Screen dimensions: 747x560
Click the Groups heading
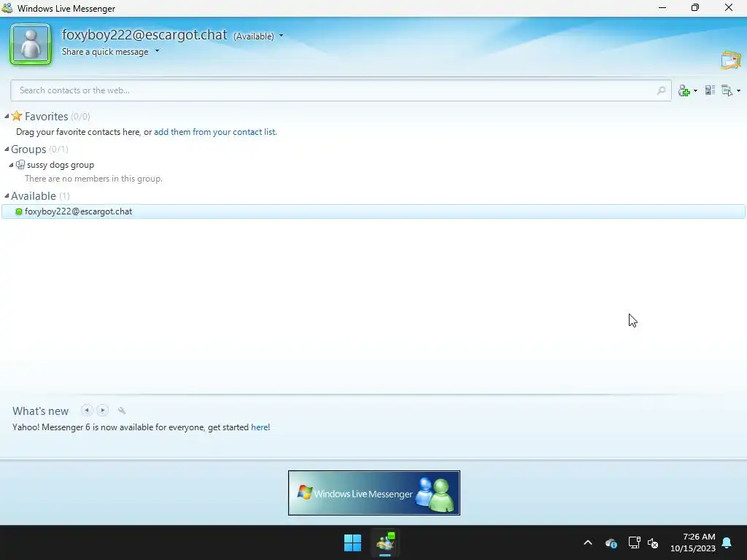(28, 149)
